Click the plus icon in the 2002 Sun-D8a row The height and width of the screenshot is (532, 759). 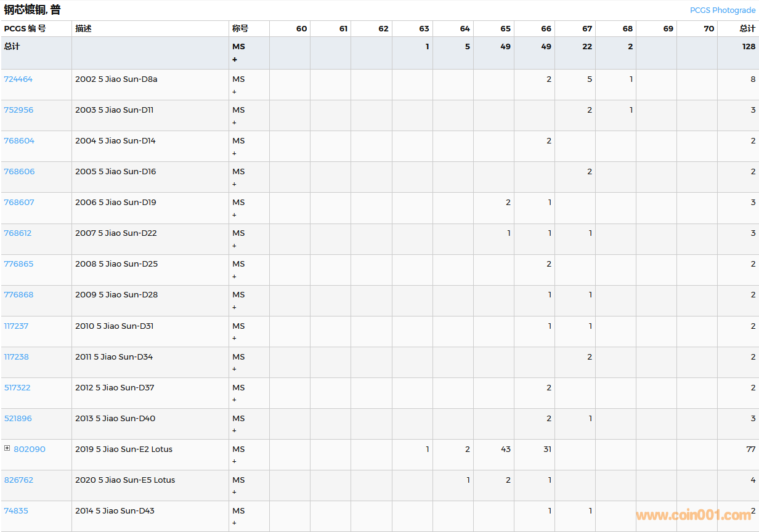click(234, 92)
